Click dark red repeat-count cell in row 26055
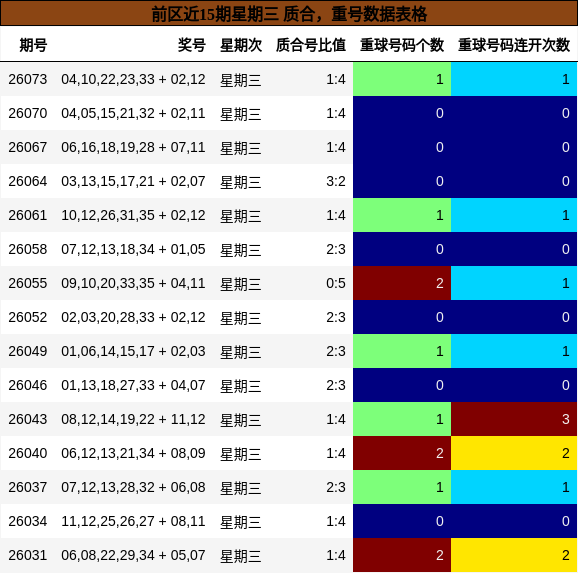 402,283
